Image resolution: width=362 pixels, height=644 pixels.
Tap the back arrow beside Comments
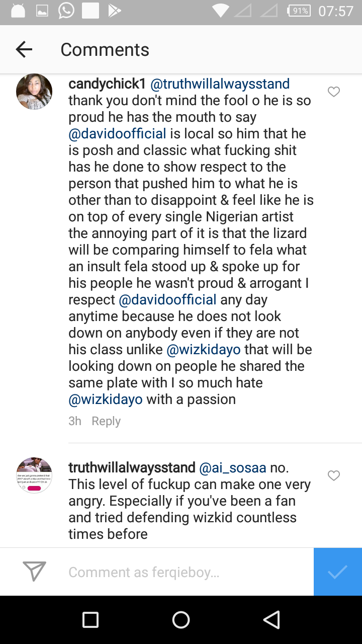pyautogui.click(x=24, y=49)
